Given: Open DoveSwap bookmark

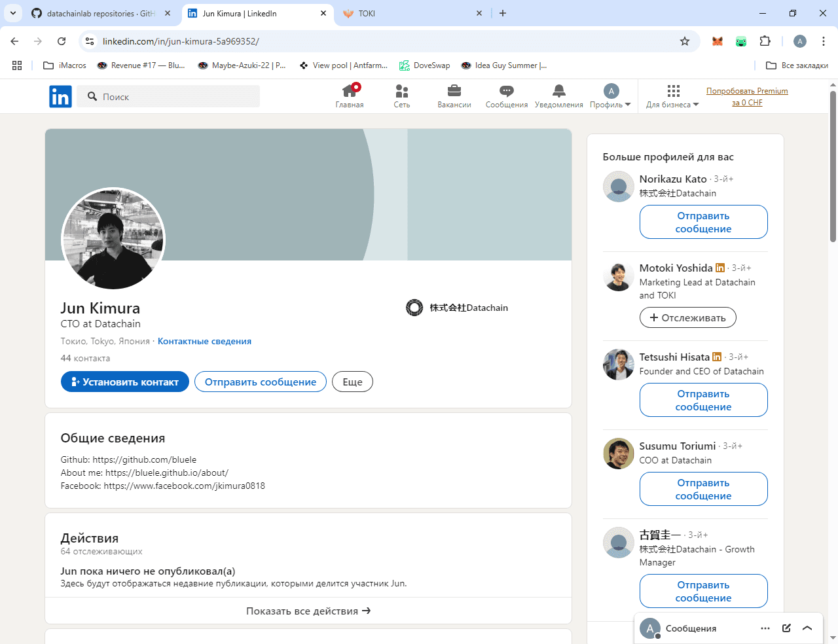Looking at the screenshot, I should click(425, 65).
